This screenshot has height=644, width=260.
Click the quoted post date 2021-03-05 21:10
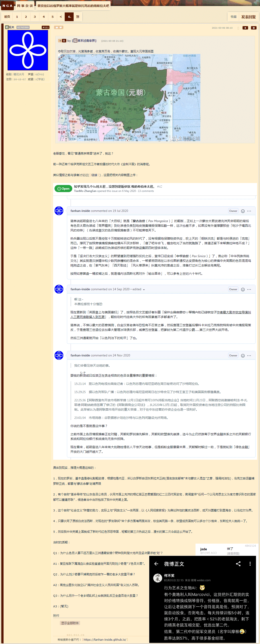point(112,41)
